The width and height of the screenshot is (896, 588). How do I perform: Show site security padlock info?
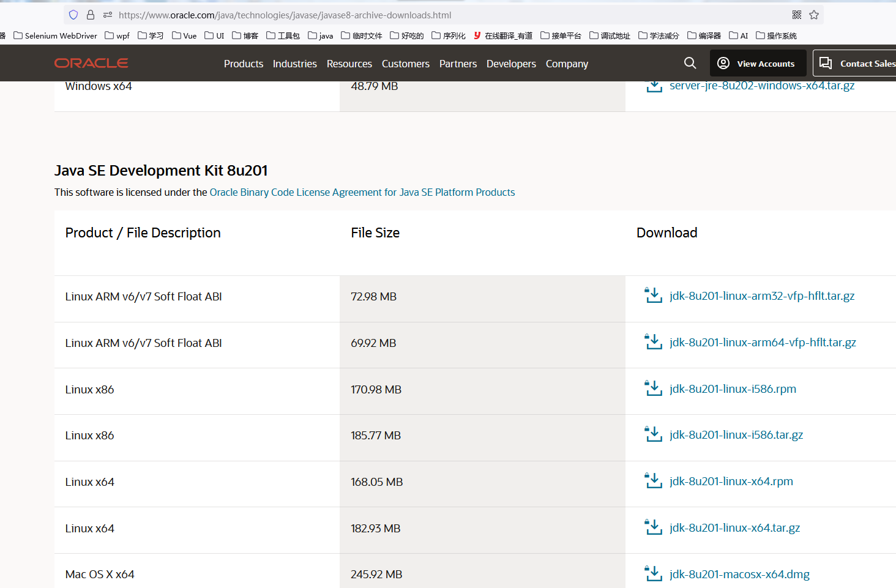tap(91, 15)
